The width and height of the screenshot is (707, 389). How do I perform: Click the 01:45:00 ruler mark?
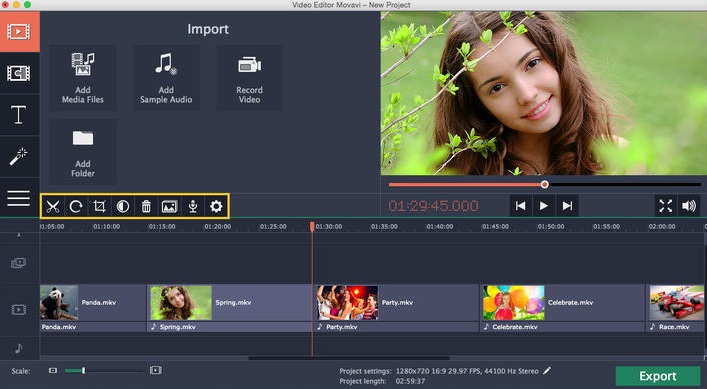[x=495, y=226]
